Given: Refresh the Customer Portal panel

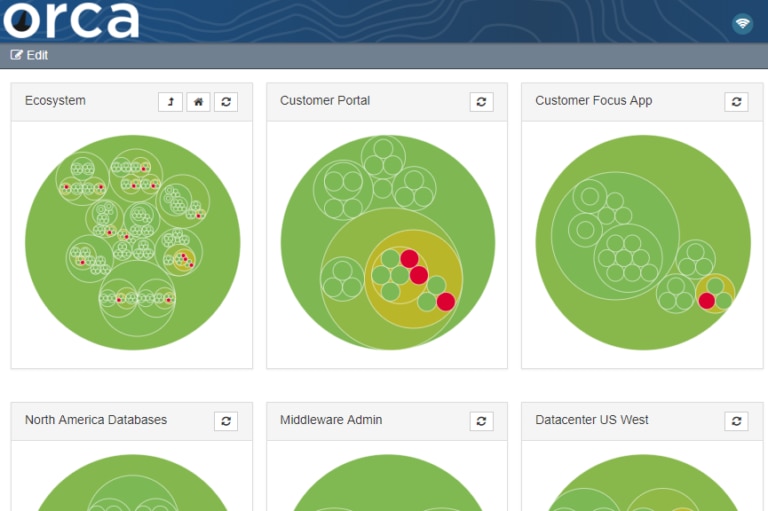Looking at the screenshot, I should pos(481,102).
